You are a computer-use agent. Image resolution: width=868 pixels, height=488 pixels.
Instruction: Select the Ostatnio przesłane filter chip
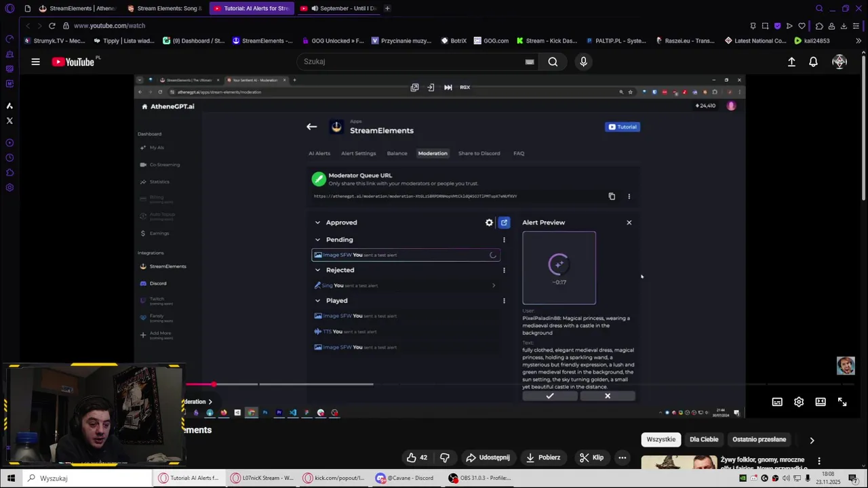(x=759, y=439)
